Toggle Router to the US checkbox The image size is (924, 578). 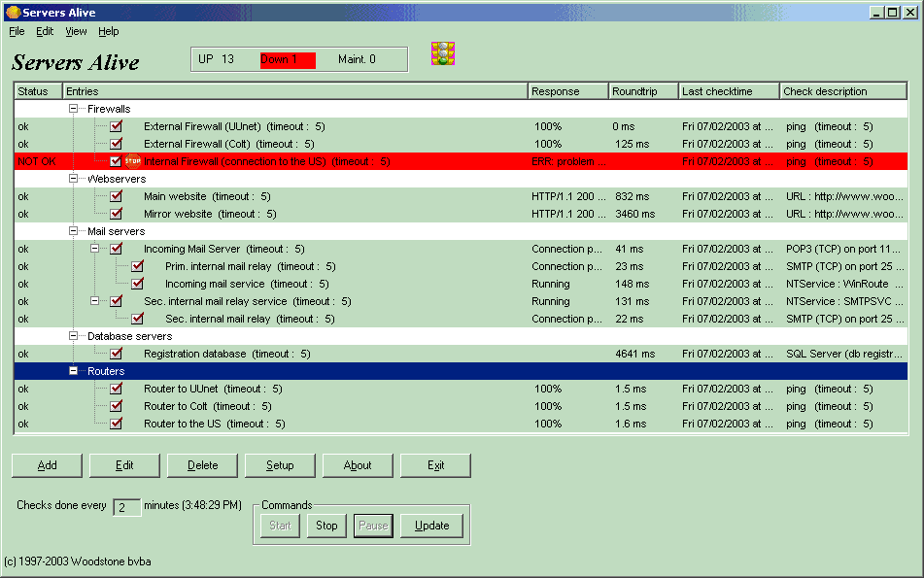click(x=116, y=424)
